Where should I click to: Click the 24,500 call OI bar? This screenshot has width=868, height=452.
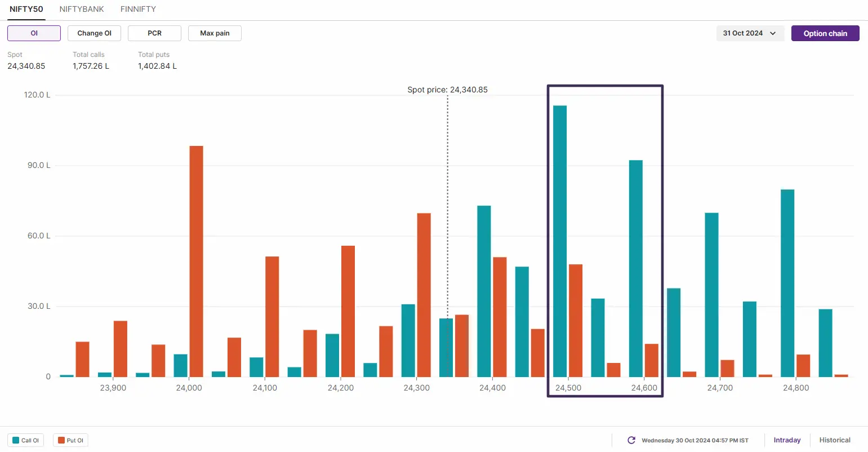click(x=560, y=241)
